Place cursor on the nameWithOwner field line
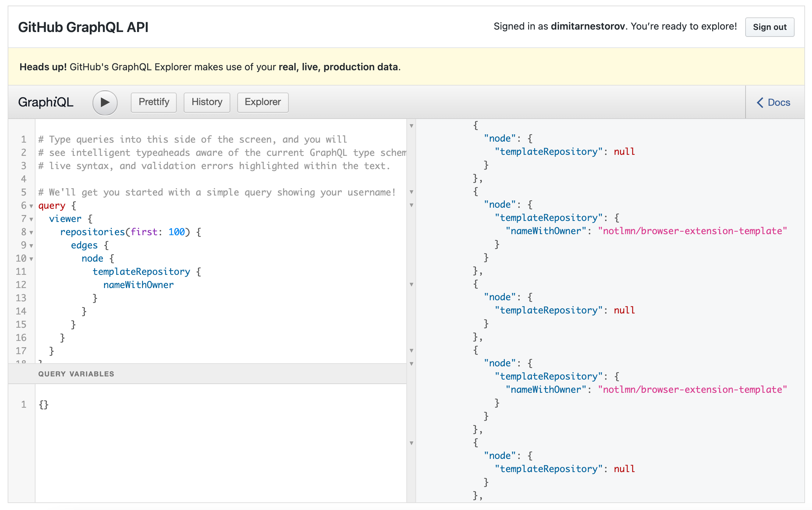The width and height of the screenshot is (812, 510). coord(138,285)
